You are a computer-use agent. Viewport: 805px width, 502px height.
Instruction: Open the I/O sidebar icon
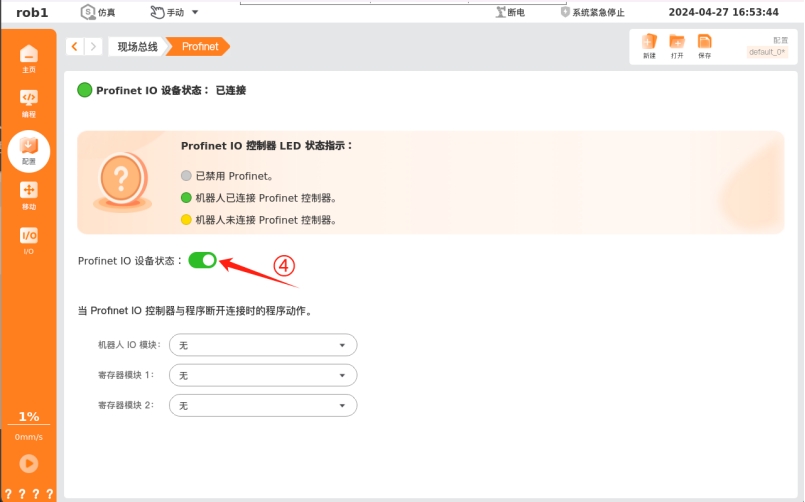(29, 240)
